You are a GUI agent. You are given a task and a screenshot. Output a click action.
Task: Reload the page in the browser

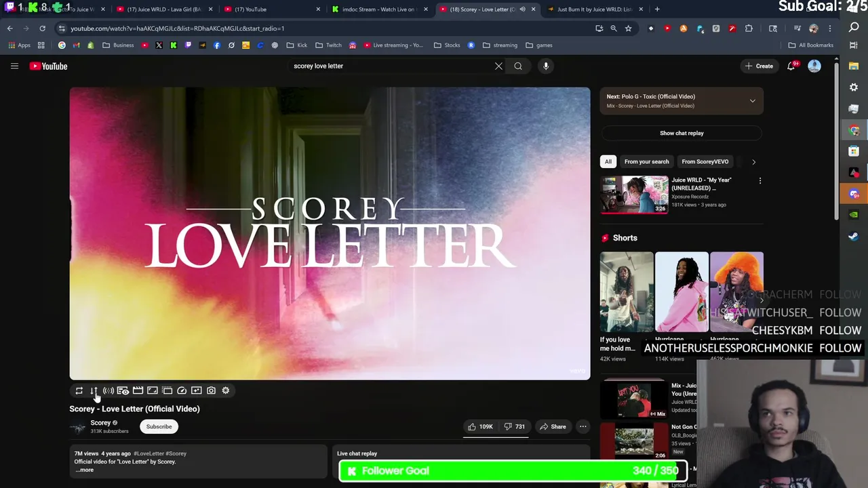42,28
